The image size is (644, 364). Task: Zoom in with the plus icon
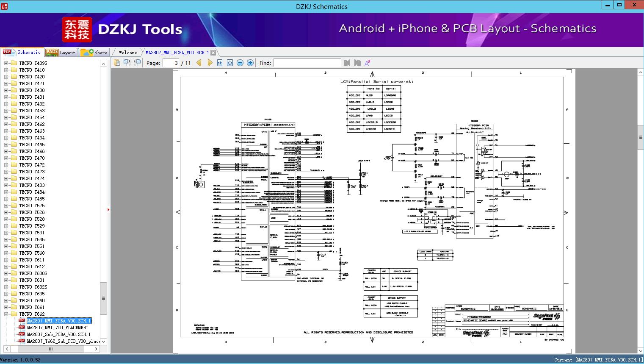point(250,63)
